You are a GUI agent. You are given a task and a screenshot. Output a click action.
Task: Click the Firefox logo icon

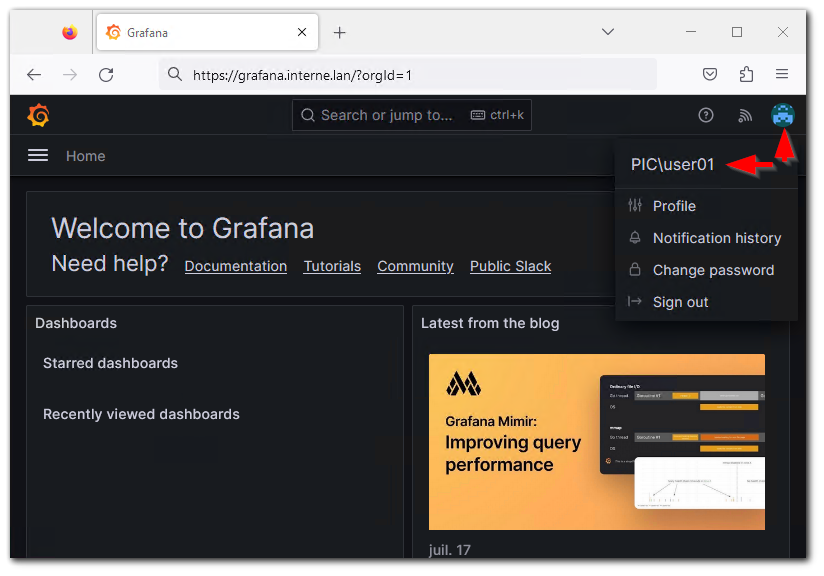click(69, 33)
